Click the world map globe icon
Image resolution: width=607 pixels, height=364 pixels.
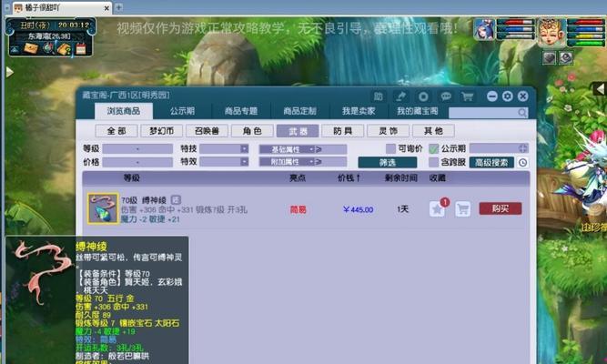tap(48, 48)
